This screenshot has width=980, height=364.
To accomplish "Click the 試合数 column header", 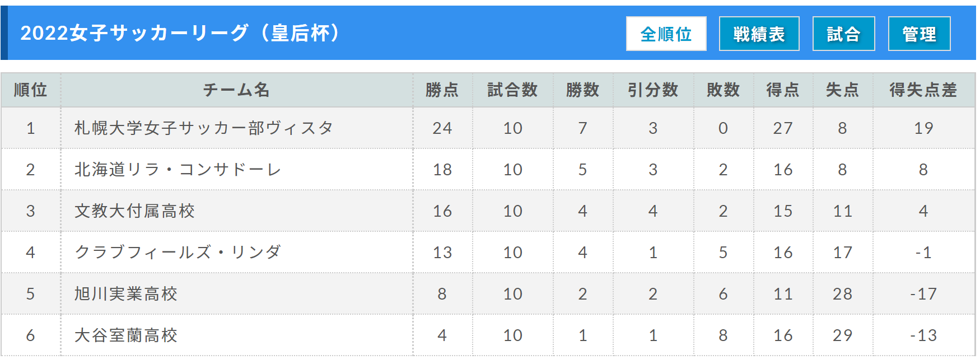I will [x=512, y=90].
